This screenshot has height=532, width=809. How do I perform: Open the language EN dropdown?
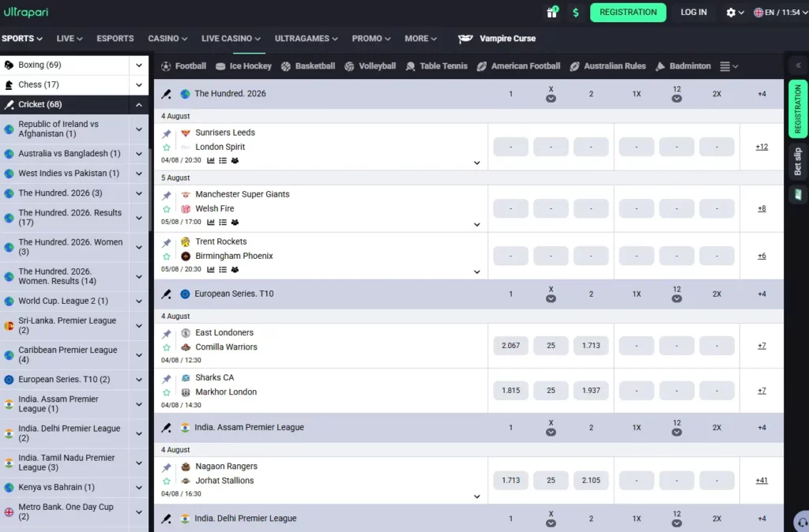tap(781, 13)
